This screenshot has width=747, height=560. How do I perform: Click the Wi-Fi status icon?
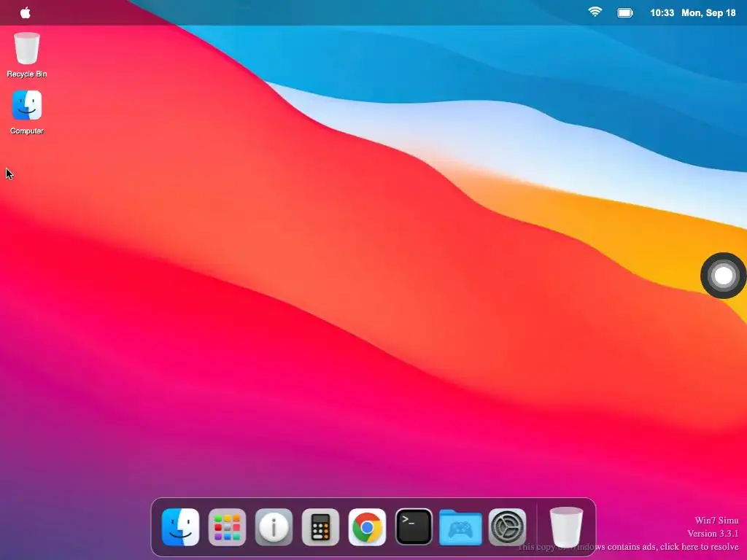[x=595, y=12]
